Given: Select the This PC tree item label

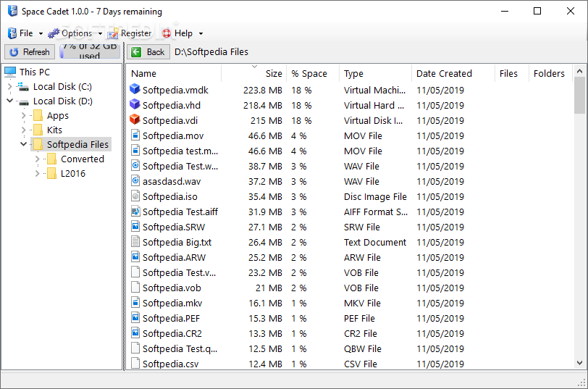Looking at the screenshot, I should tap(35, 72).
